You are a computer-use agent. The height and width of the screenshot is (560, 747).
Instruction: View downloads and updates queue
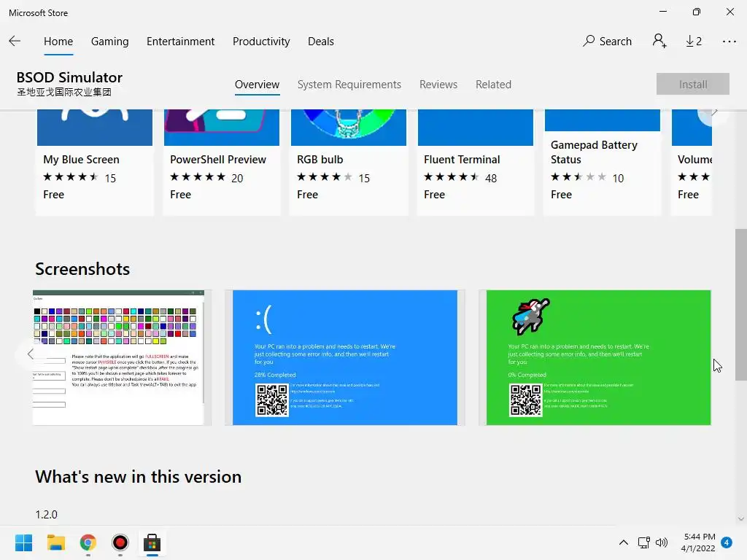point(694,42)
